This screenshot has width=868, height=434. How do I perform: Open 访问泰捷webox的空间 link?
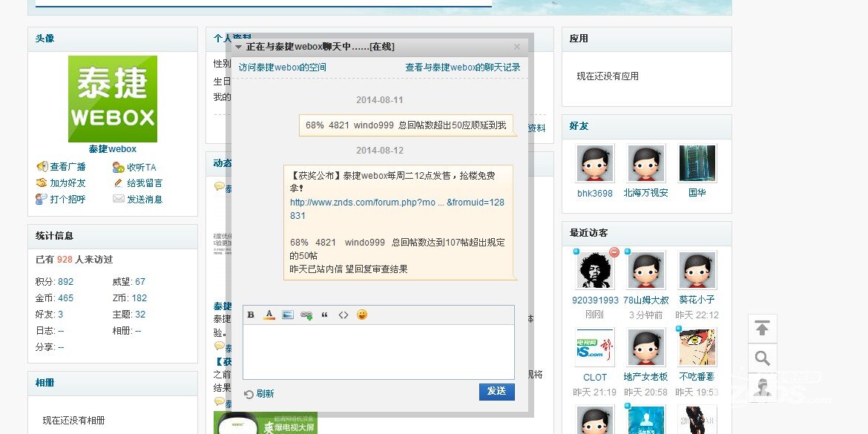(x=283, y=68)
